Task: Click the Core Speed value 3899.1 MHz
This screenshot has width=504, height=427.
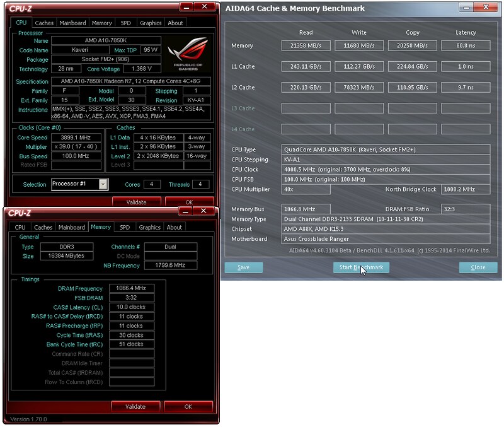Action: (x=76, y=137)
